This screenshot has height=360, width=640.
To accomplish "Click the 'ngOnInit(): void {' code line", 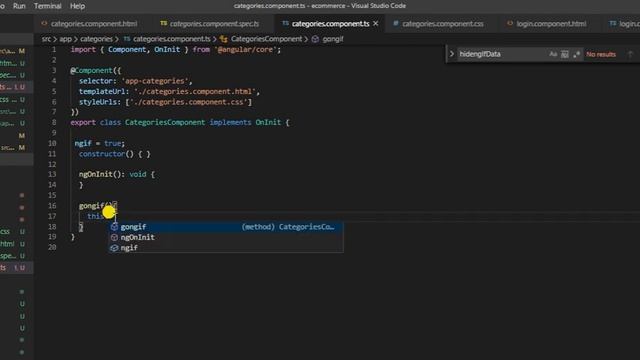I will click(117, 174).
